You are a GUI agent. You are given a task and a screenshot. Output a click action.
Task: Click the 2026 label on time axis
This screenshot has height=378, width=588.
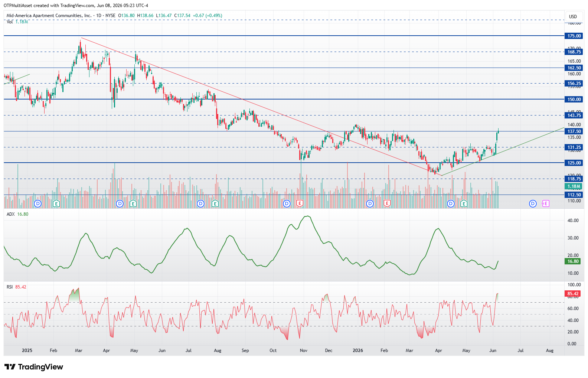click(x=358, y=351)
